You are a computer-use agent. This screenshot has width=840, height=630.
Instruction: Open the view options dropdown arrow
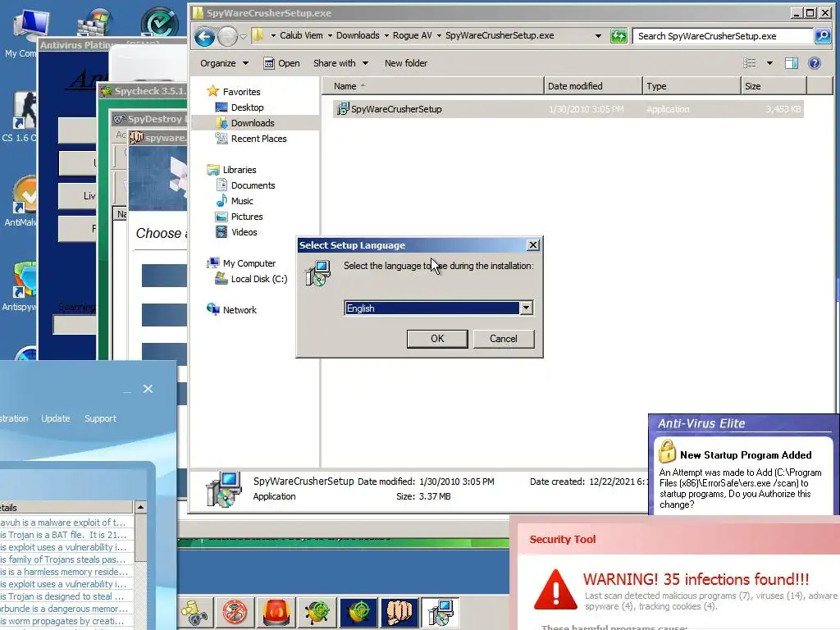coord(769,63)
